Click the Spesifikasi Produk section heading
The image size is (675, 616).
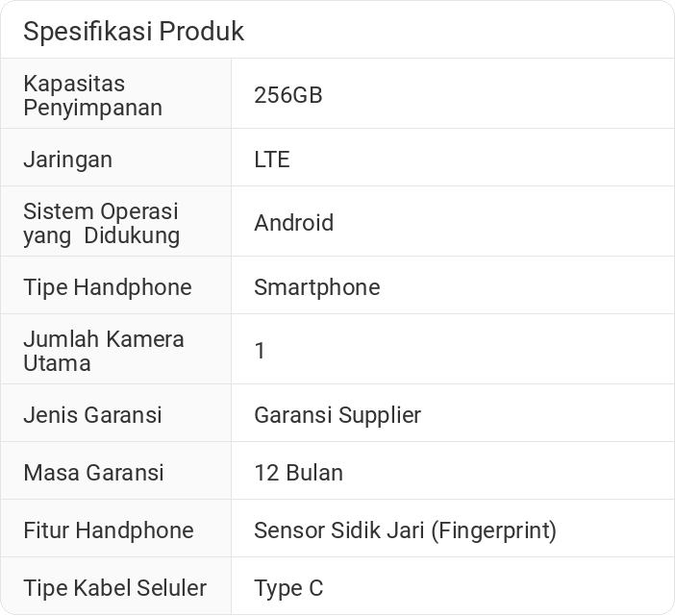pyautogui.click(x=134, y=32)
